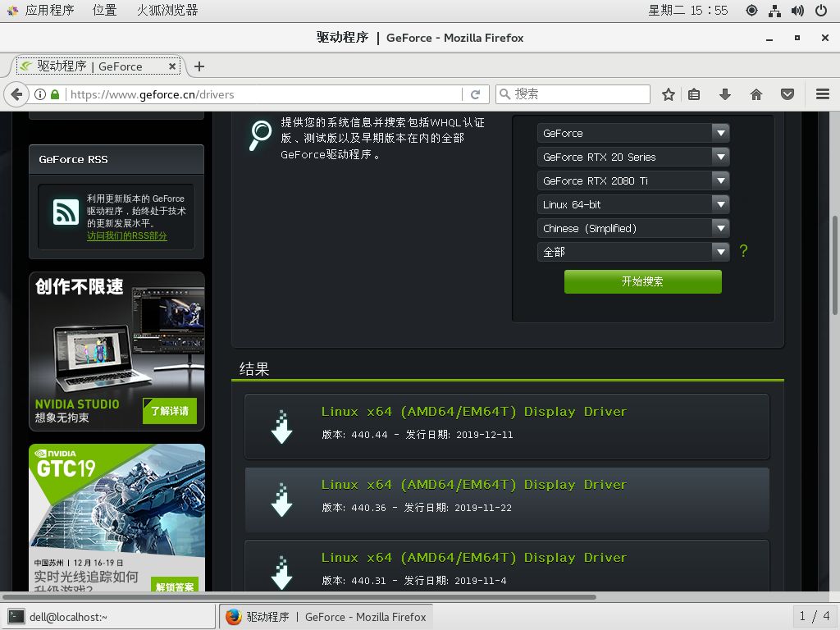Open the driver 440.44 title link

473,412
